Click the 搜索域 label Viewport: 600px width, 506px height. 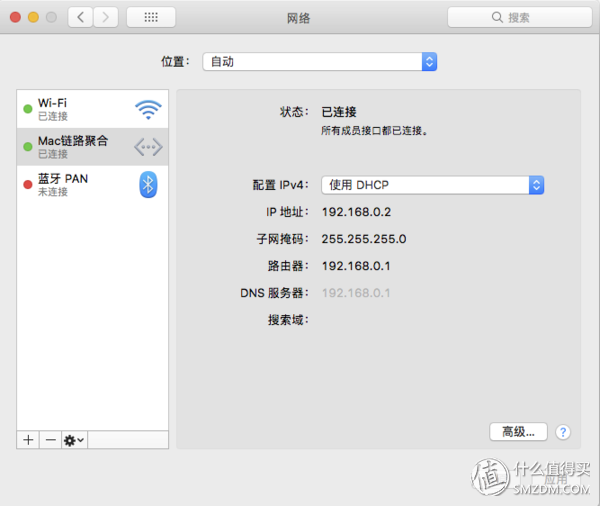[x=288, y=320]
